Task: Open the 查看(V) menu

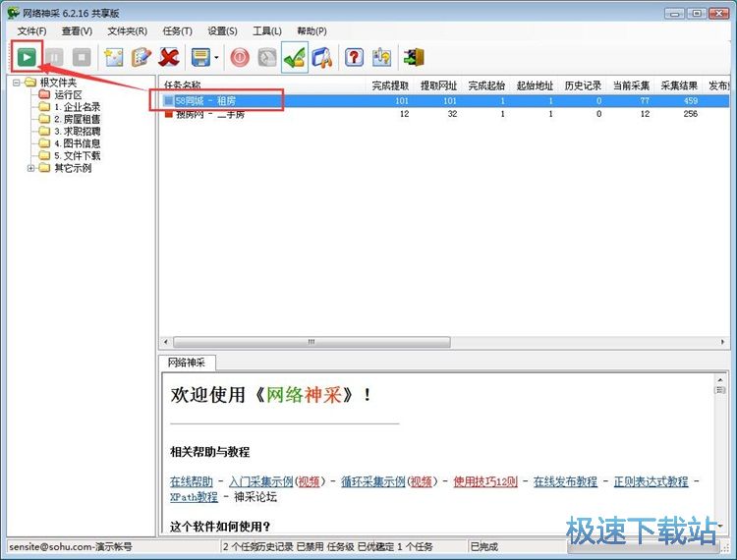Action: coord(77,31)
